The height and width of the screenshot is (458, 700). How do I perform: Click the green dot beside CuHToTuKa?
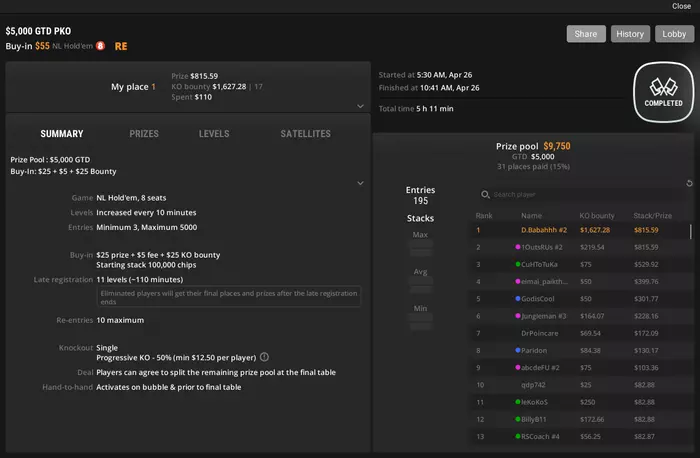518,264
